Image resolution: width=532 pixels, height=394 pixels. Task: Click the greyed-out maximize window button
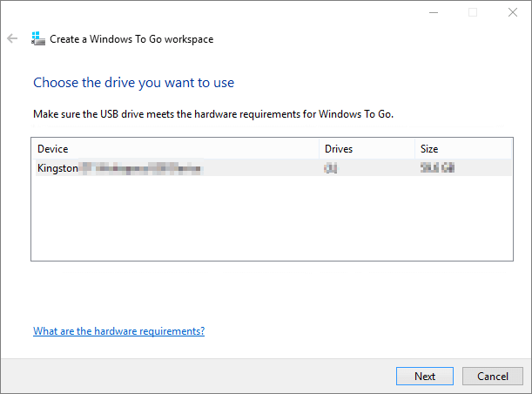click(x=472, y=12)
